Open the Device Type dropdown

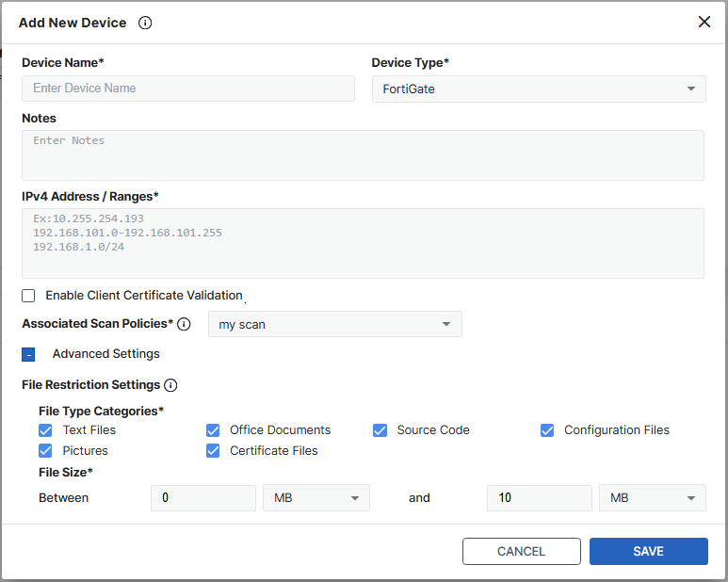click(x=539, y=89)
